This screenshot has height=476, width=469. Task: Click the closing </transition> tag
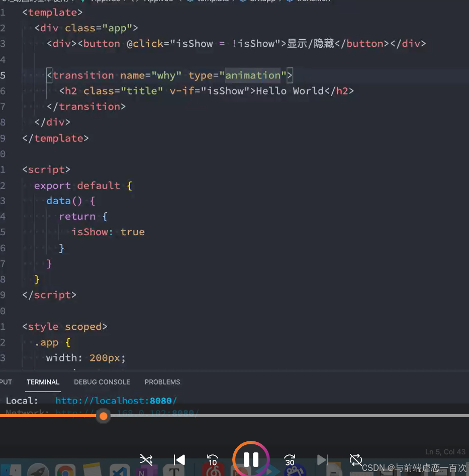(x=86, y=107)
